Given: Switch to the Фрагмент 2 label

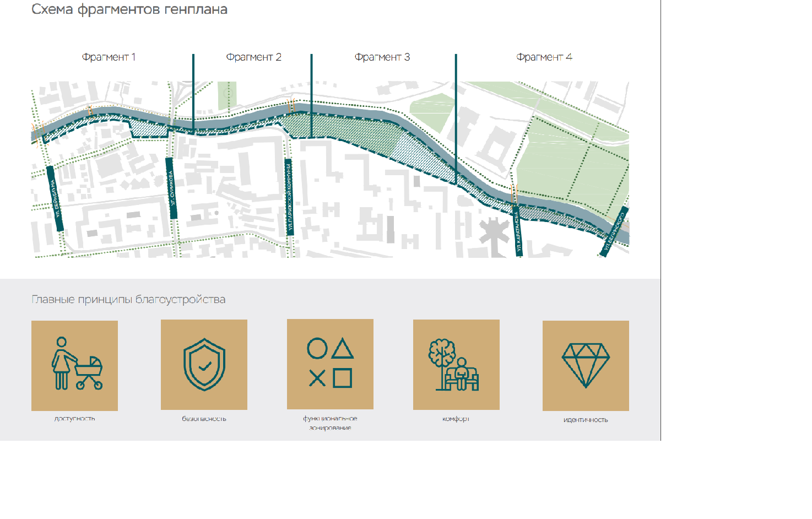Looking at the screenshot, I should coord(253,57).
